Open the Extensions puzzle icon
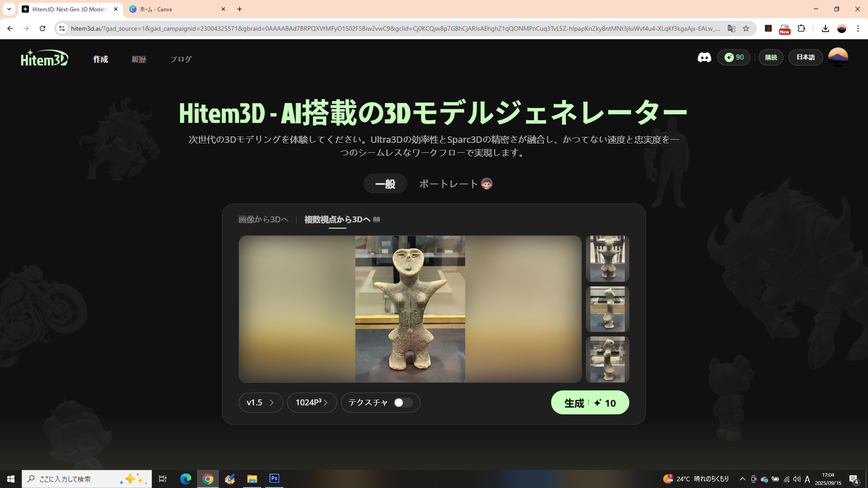The height and width of the screenshot is (488, 868). click(801, 28)
